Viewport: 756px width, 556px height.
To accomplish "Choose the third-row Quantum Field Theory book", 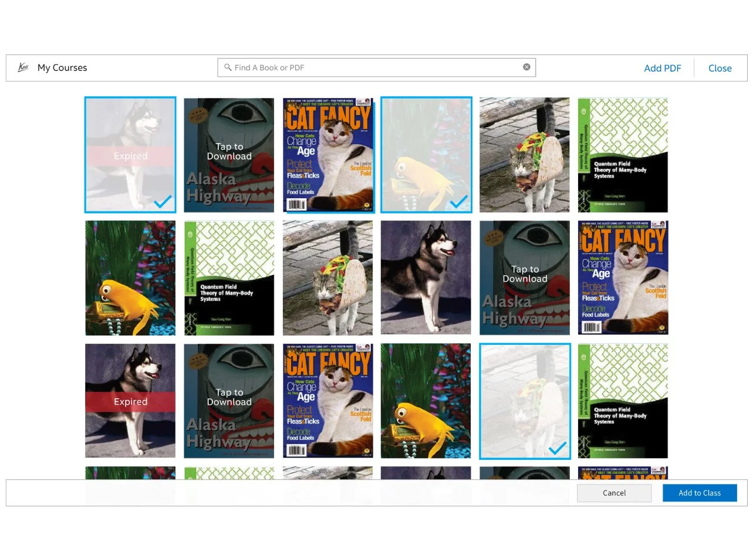I will 623,401.
